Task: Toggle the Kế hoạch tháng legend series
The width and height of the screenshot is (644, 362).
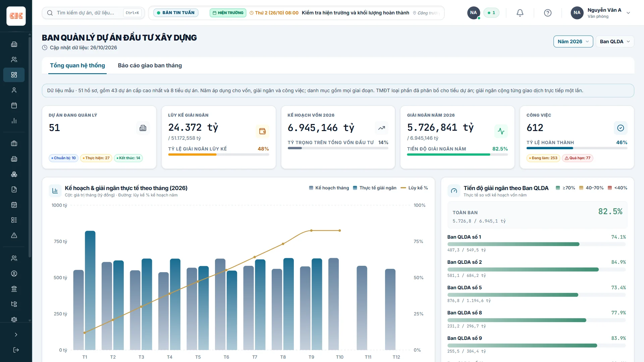Action: coord(329,188)
